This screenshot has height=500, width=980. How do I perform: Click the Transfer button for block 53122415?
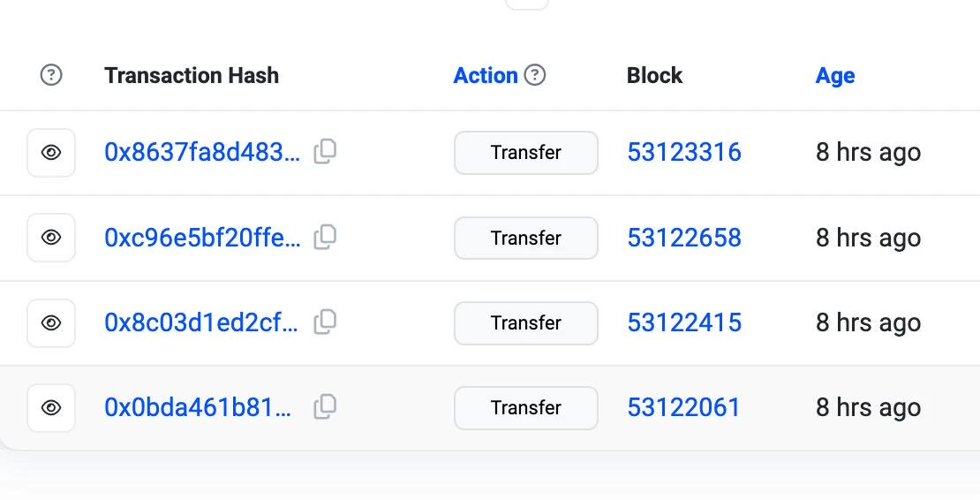(526, 323)
